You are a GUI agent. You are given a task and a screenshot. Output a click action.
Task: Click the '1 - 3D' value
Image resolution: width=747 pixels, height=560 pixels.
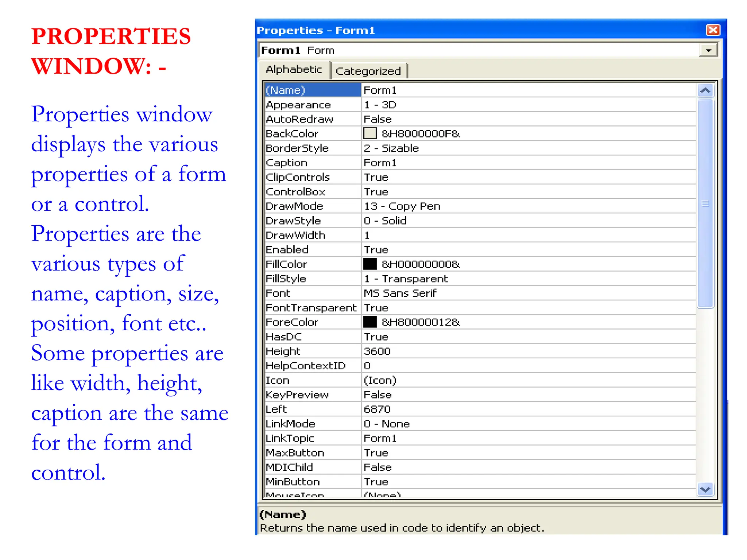(x=529, y=105)
